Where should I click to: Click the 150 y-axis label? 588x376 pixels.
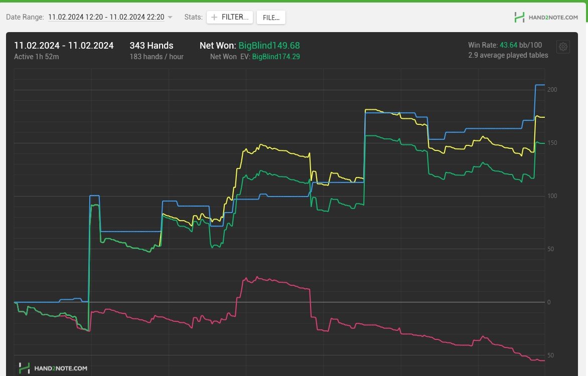pyautogui.click(x=552, y=143)
